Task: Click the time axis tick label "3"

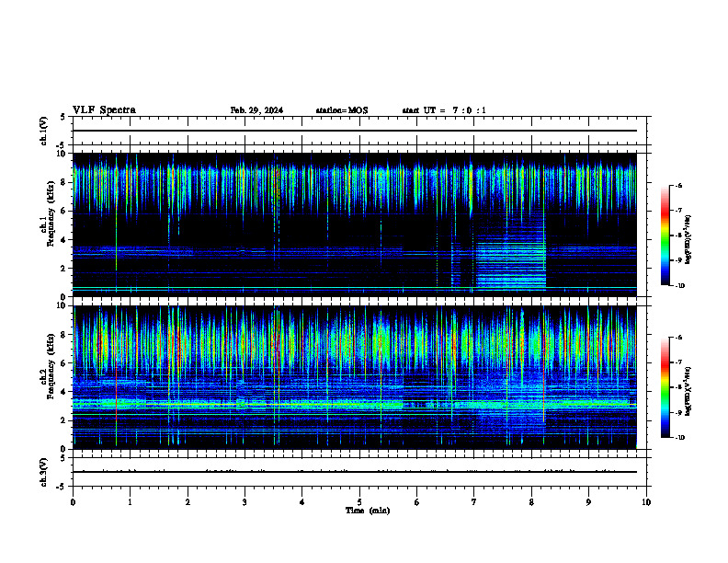Action: point(245,502)
